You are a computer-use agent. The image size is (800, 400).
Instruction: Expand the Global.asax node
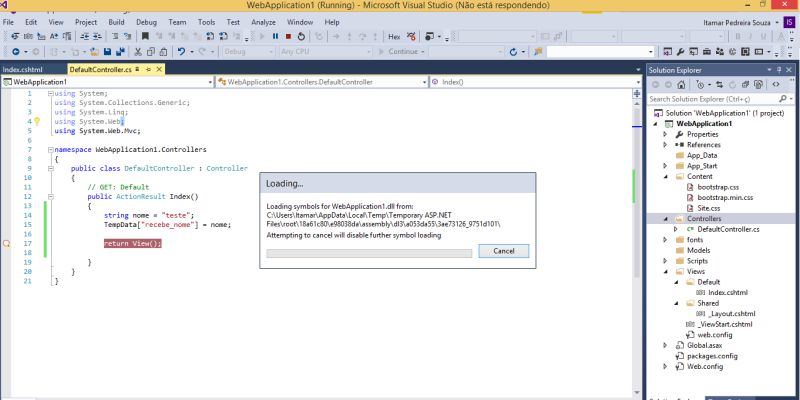pyautogui.click(x=665, y=345)
